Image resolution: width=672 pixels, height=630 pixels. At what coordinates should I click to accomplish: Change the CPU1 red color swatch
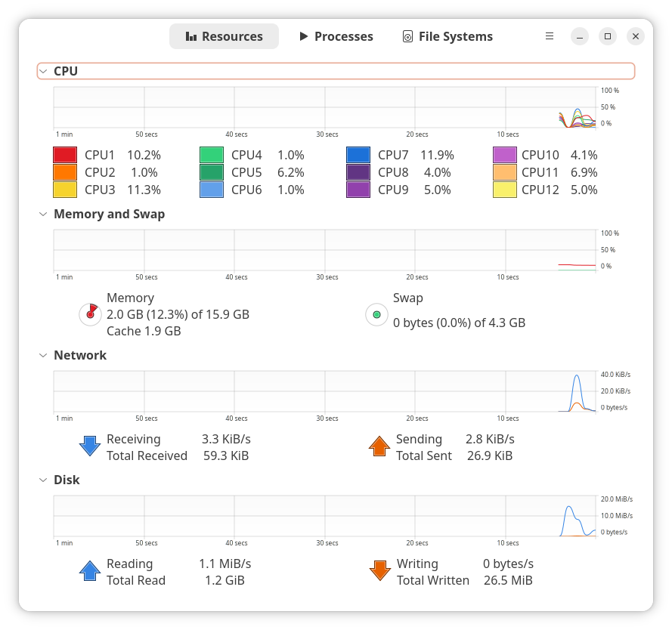(65, 155)
